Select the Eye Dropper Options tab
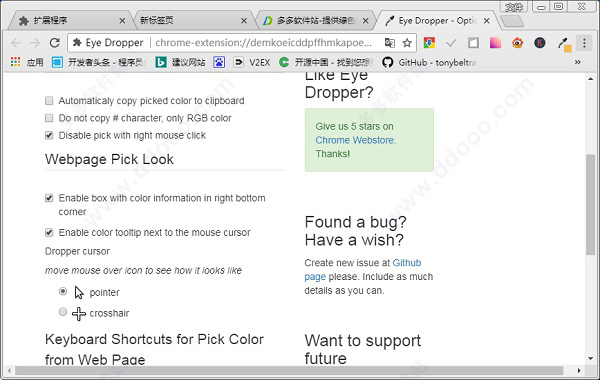 (436, 20)
